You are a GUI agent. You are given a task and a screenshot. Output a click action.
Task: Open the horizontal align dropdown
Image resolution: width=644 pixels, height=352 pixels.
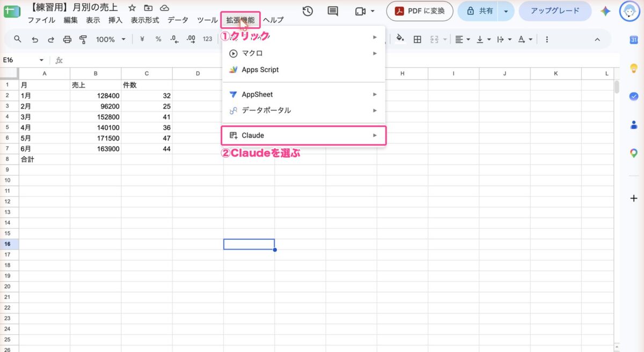pos(463,39)
